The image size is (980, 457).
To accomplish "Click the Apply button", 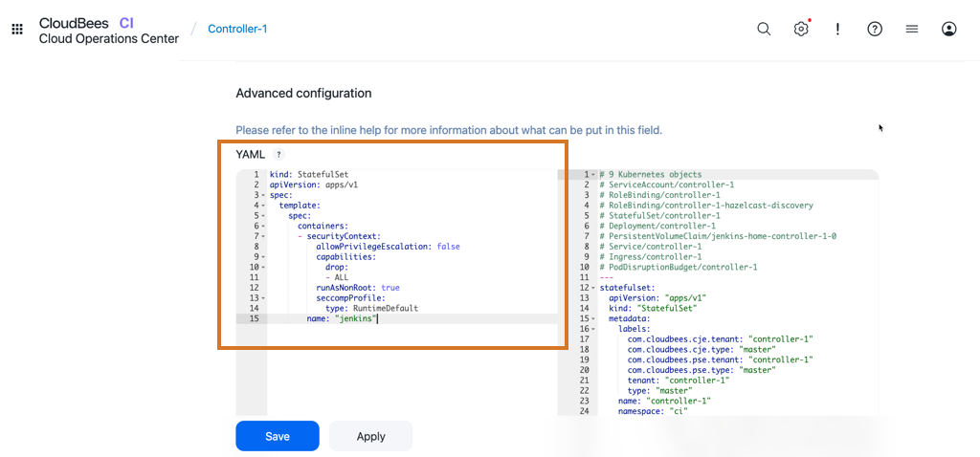I will click(370, 436).
